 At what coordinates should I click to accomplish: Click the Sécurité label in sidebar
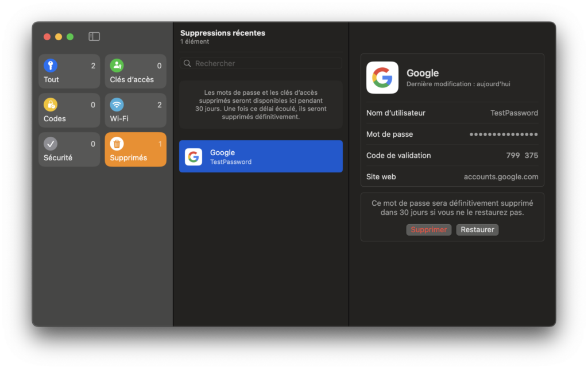click(x=58, y=157)
